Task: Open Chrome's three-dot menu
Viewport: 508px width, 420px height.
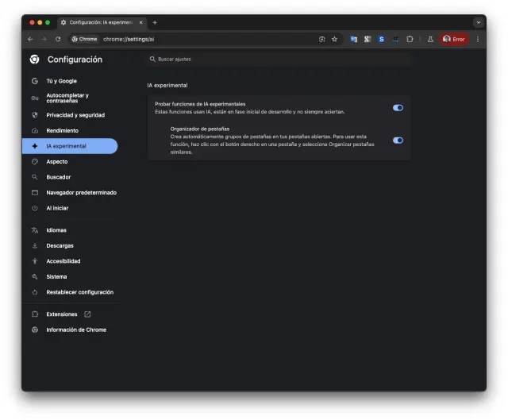Action: click(x=478, y=39)
